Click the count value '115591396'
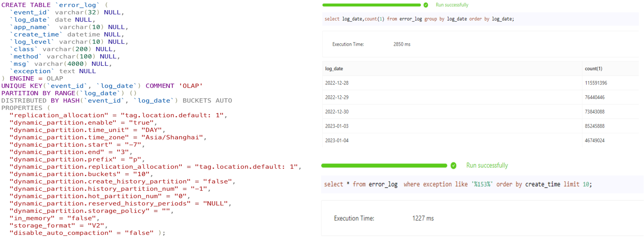 (596, 83)
